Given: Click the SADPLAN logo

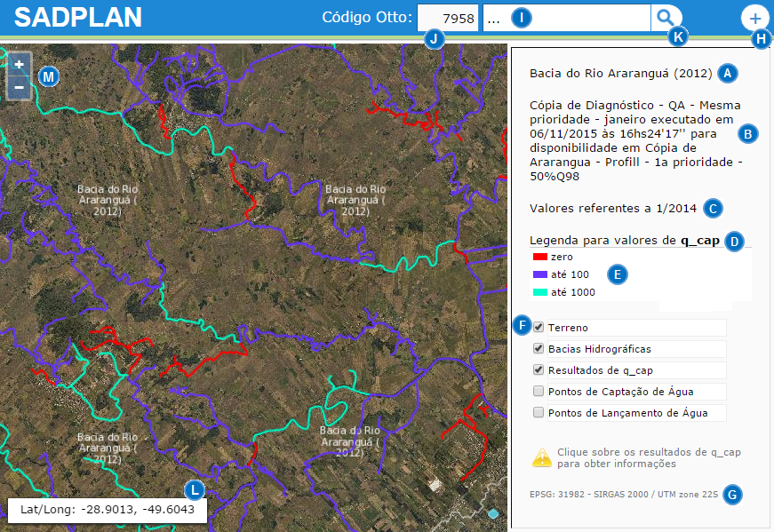Looking at the screenshot, I should [78, 18].
